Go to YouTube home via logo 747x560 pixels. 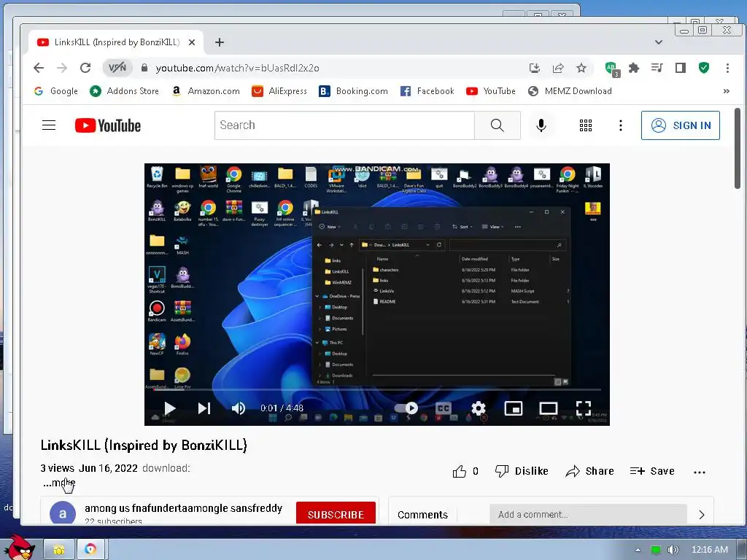108,125
